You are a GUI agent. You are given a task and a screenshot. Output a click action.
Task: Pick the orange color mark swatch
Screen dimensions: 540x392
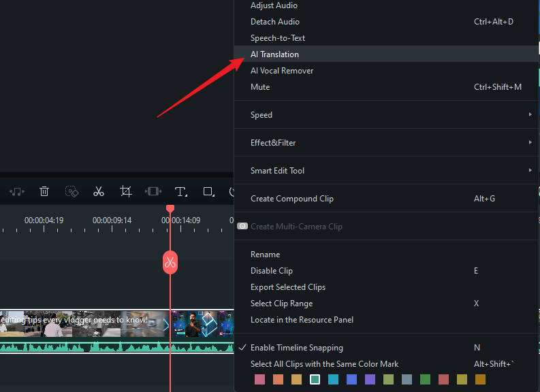click(278, 379)
